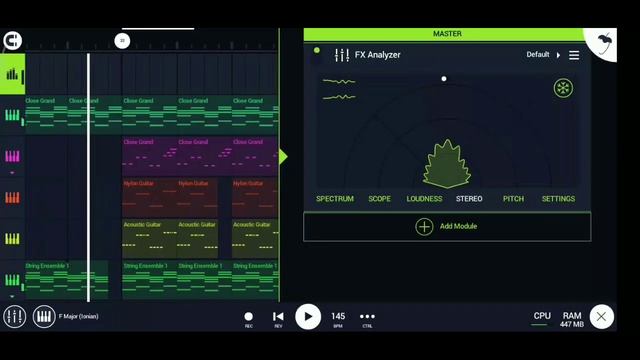This screenshot has width=640, height=360.
Task: Toggle the FX Analyzer power LED
Action: [x=317, y=50]
